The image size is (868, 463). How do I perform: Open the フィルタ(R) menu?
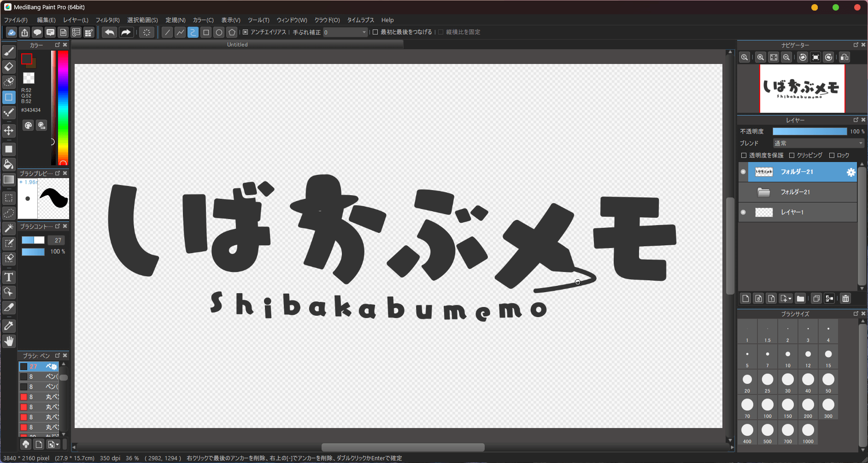pyautogui.click(x=107, y=20)
